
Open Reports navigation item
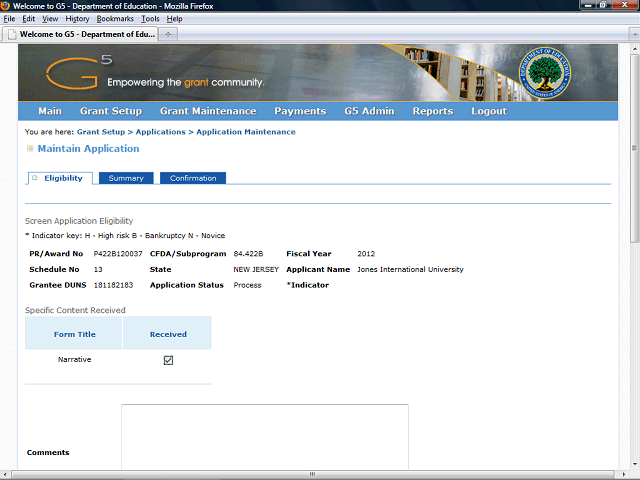click(433, 111)
